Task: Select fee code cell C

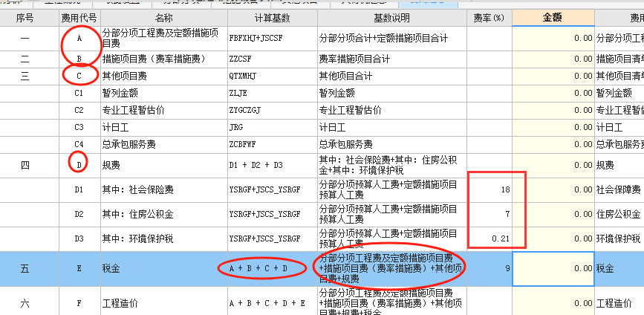Action: [x=79, y=76]
